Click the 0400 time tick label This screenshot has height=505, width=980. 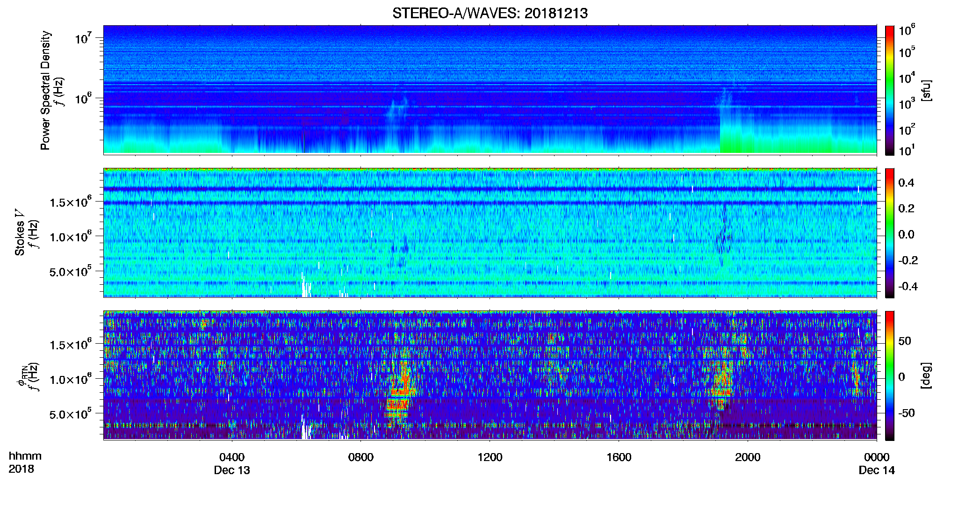[x=232, y=457]
